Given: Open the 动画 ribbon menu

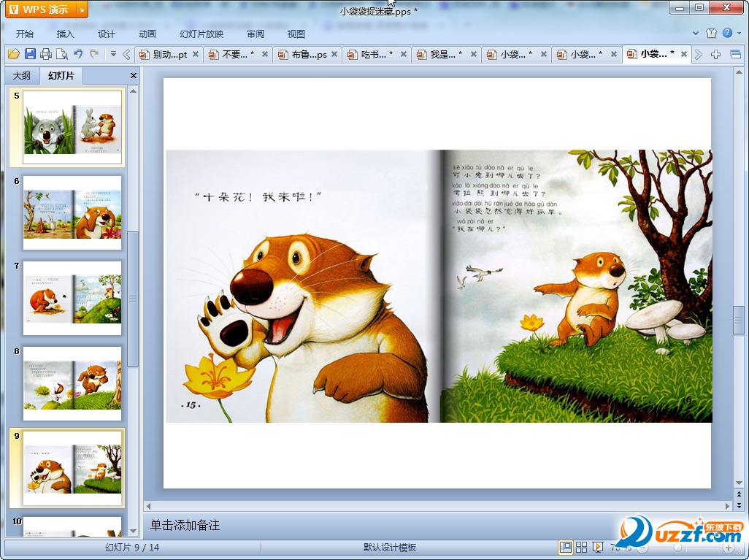Looking at the screenshot, I should tap(147, 34).
